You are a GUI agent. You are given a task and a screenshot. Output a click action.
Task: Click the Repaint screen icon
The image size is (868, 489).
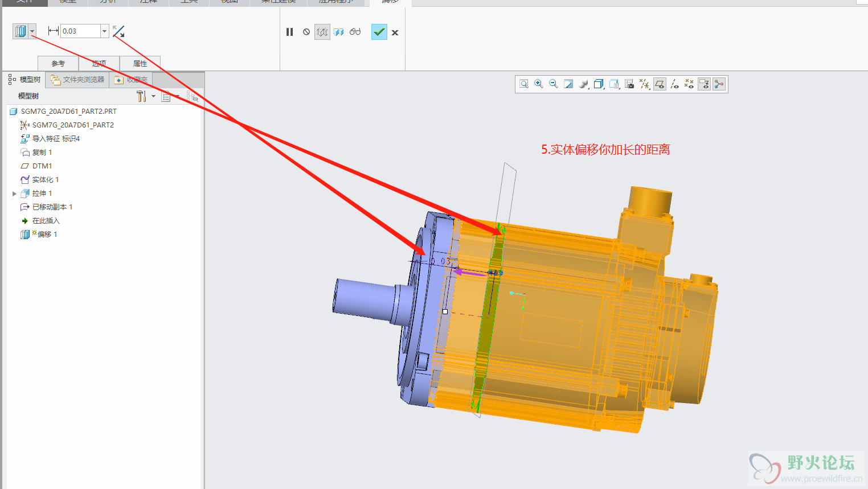(x=568, y=84)
